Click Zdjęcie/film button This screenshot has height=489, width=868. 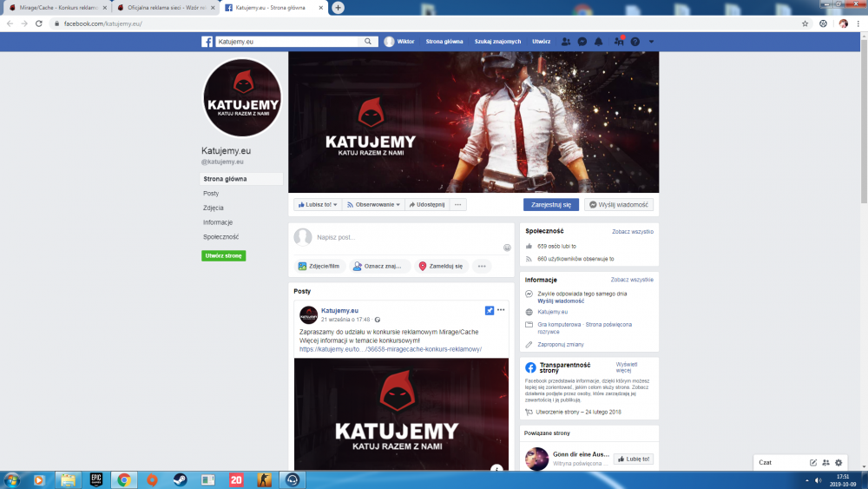pos(319,266)
